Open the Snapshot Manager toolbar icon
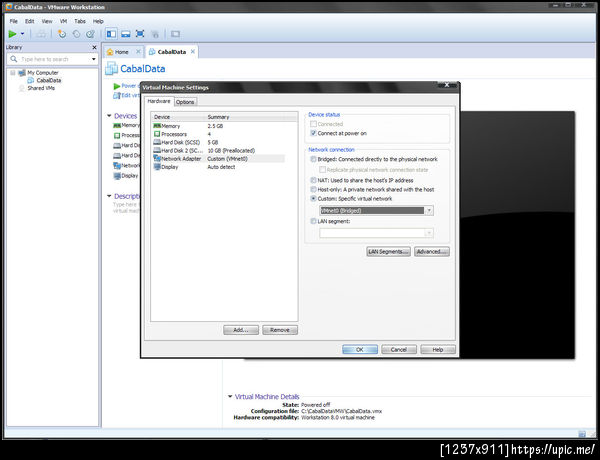This screenshot has height=460, width=600. click(x=90, y=34)
